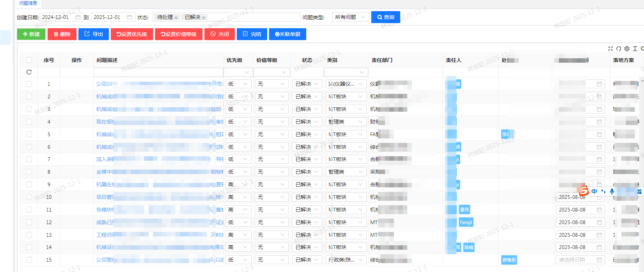The width and height of the screenshot is (644, 272).
Task: Open the 价值等级 column filter dropdown
Action: point(271,72)
